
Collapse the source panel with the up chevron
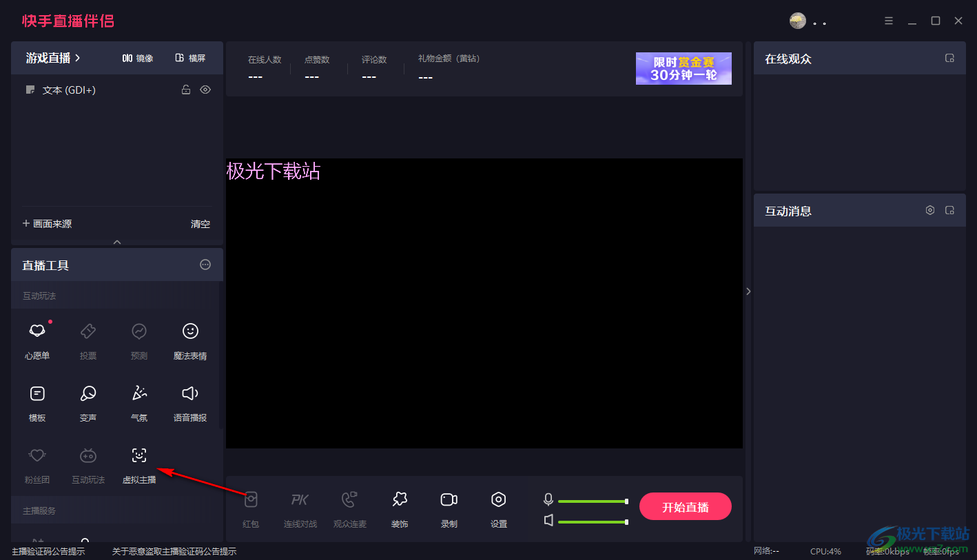coord(117,242)
